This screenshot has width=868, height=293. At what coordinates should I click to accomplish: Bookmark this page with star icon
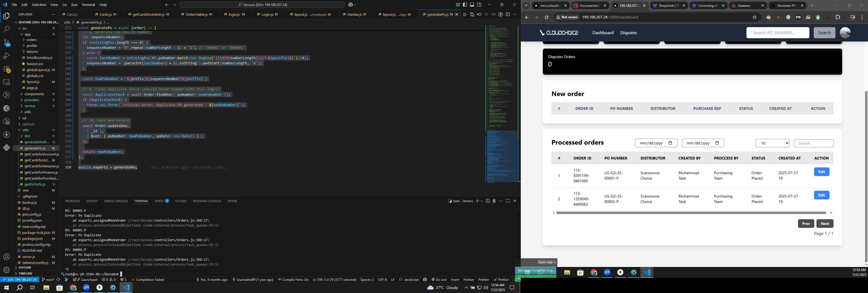click(x=754, y=17)
